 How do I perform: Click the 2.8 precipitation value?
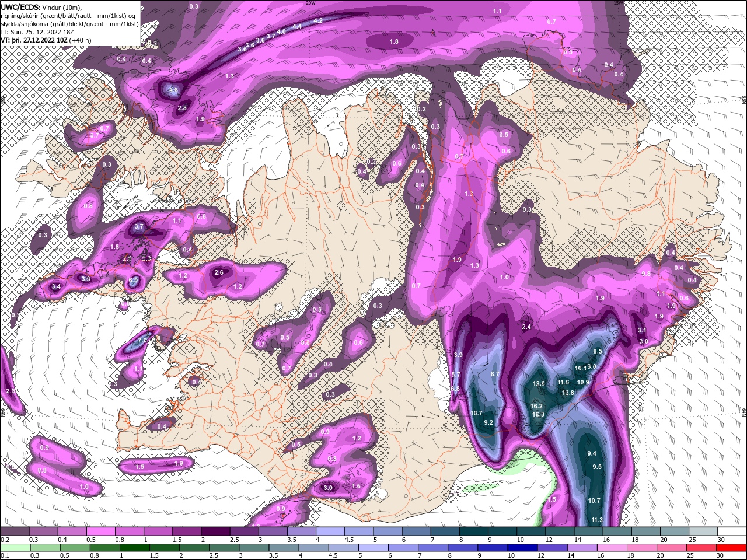tap(182, 108)
